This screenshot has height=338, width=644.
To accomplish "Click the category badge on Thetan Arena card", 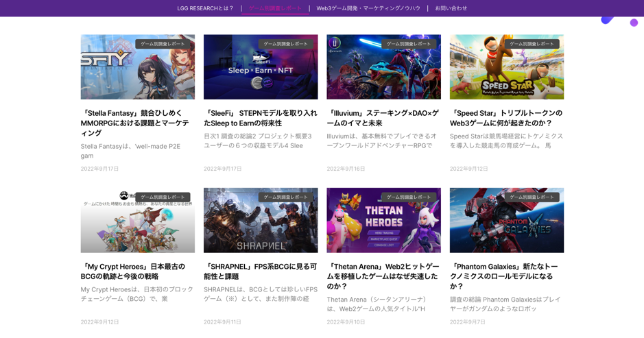I will (x=409, y=197).
